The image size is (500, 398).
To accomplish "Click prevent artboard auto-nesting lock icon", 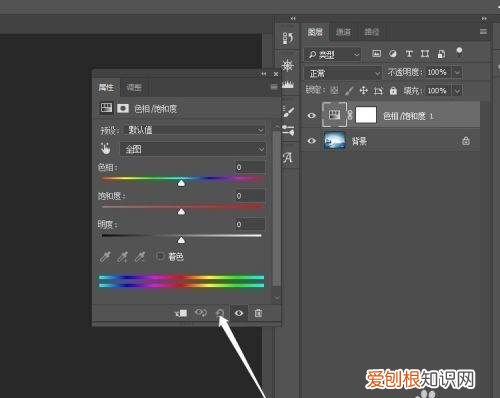I will click(x=378, y=90).
